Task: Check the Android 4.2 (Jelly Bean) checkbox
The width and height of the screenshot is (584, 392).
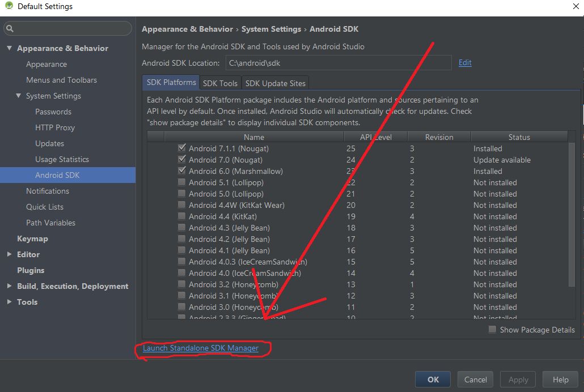Action: coord(182,238)
